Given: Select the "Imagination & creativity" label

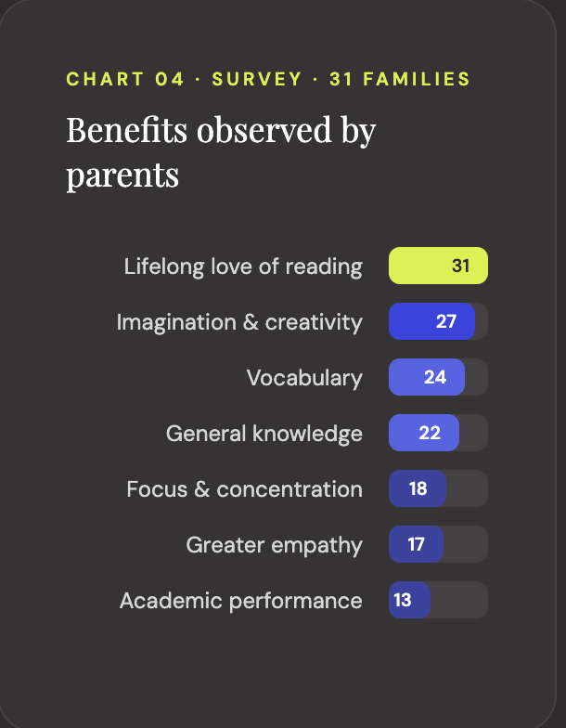Looking at the screenshot, I should point(239,322).
